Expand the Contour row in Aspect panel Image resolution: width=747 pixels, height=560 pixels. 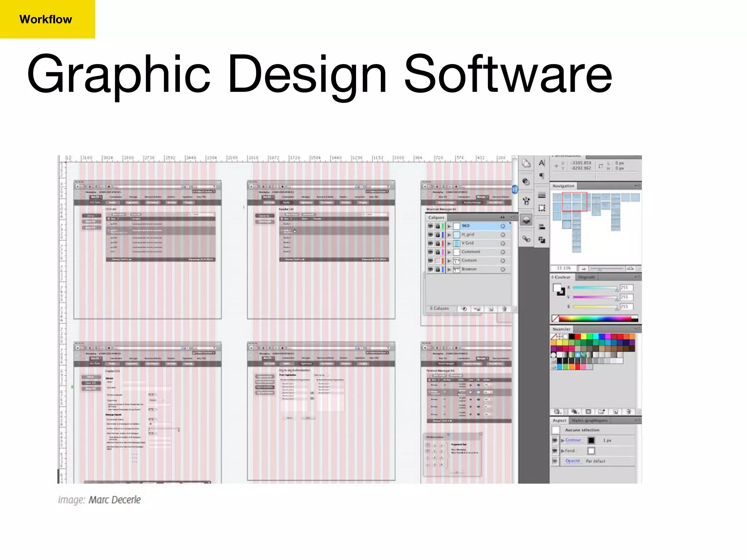(x=563, y=440)
